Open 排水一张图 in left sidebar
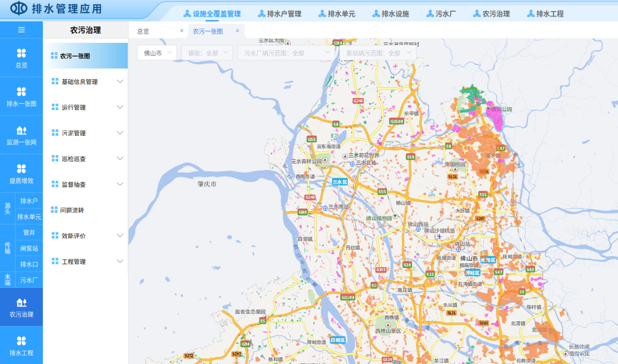 point(21,97)
